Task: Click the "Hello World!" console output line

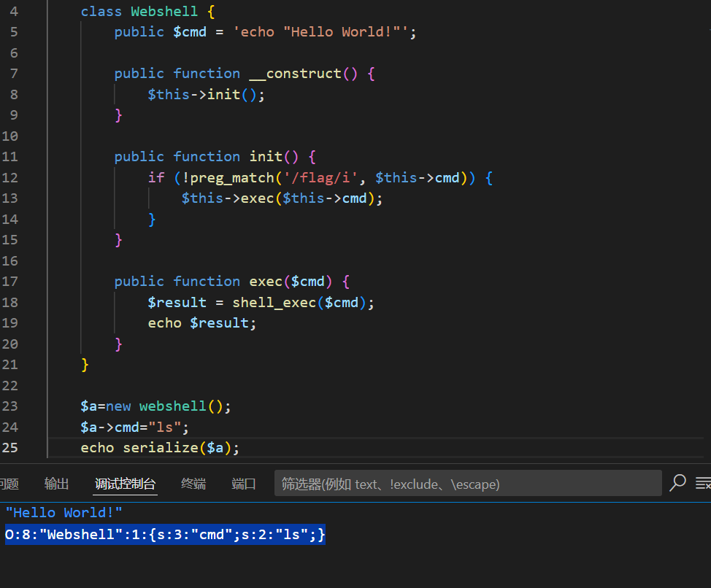Action: pos(64,513)
